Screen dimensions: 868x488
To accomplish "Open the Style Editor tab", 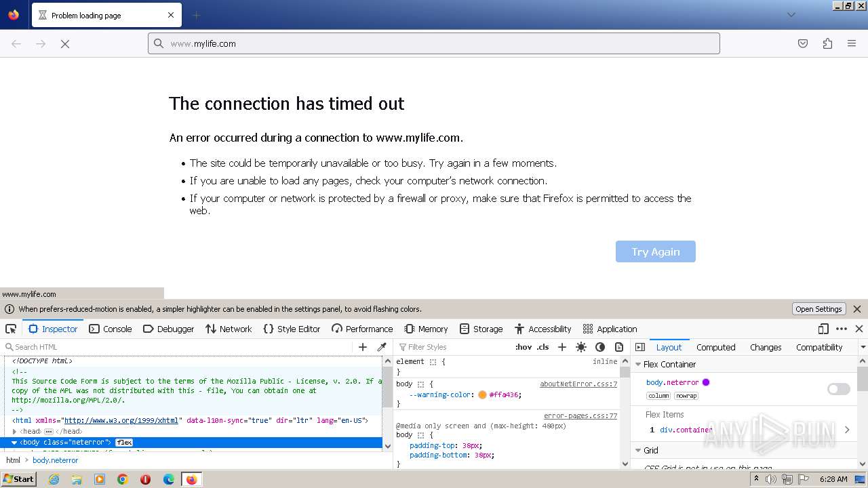I will tap(292, 329).
